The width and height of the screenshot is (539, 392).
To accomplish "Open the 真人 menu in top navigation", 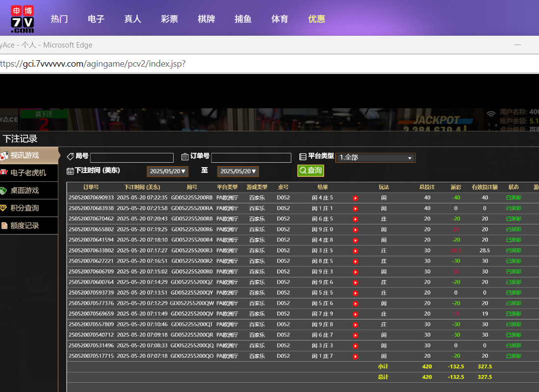I will [132, 19].
